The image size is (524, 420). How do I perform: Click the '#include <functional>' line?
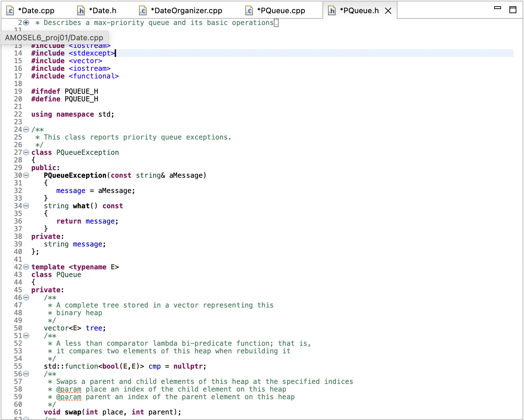75,76
